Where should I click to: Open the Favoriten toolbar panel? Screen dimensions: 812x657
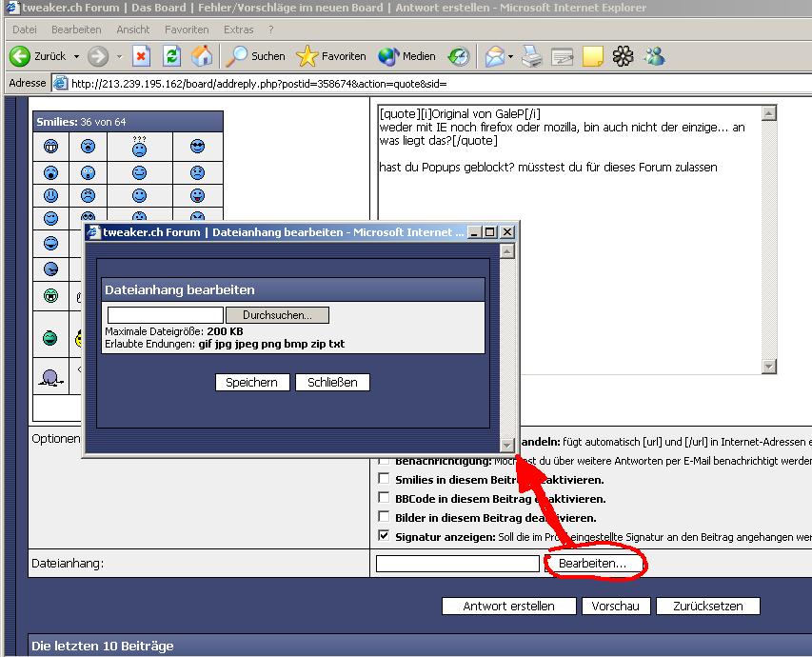point(331,56)
